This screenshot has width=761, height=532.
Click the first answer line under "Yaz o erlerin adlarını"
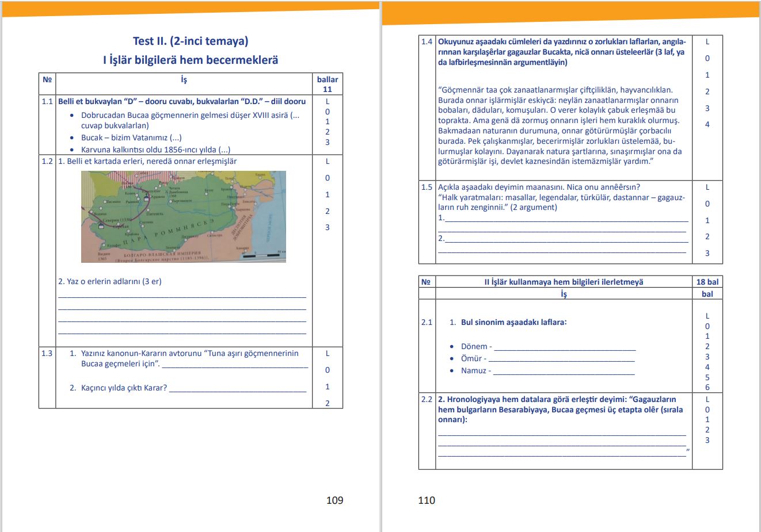(182, 296)
